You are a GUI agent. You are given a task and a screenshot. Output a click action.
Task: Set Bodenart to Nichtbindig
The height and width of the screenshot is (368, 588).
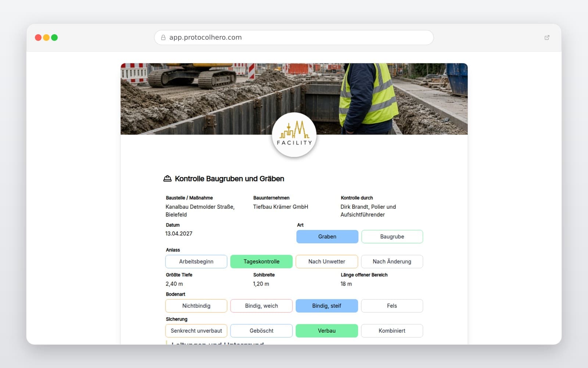196,306
